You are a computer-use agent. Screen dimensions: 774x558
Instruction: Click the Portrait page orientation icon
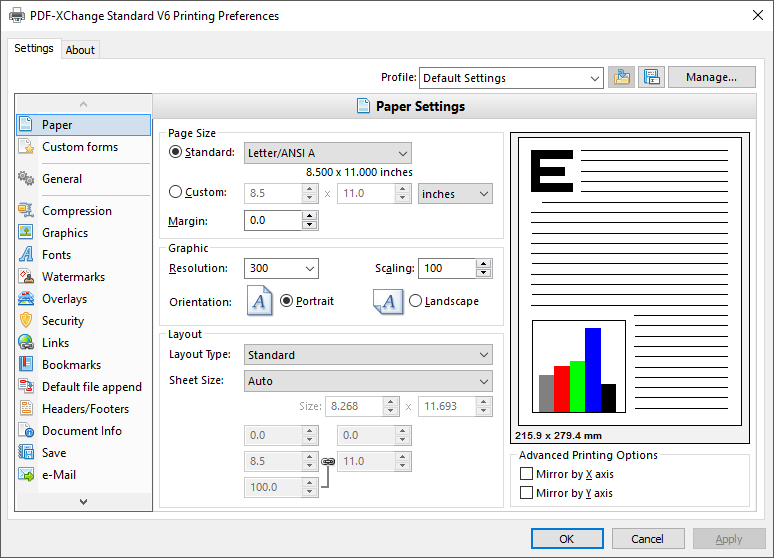click(x=260, y=301)
